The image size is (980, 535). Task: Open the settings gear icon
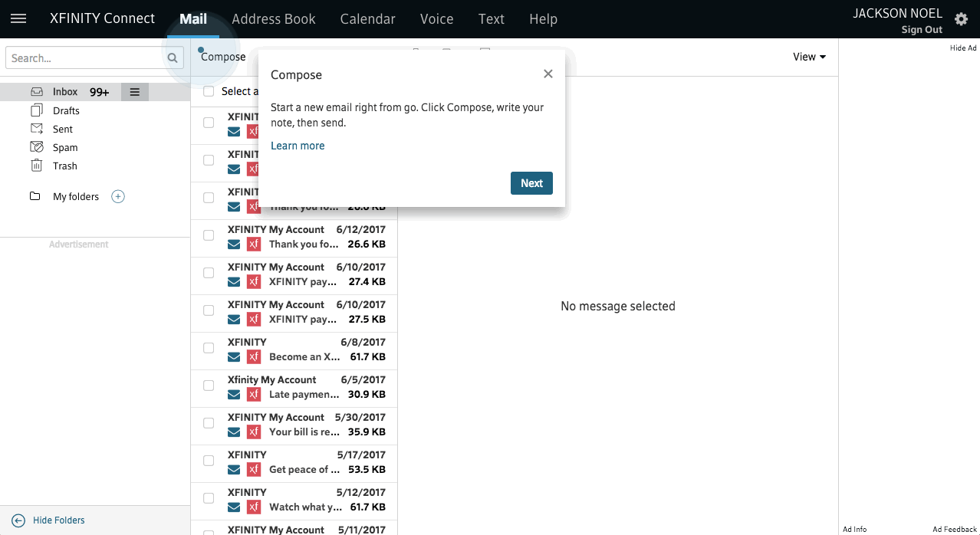pyautogui.click(x=961, y=19)
